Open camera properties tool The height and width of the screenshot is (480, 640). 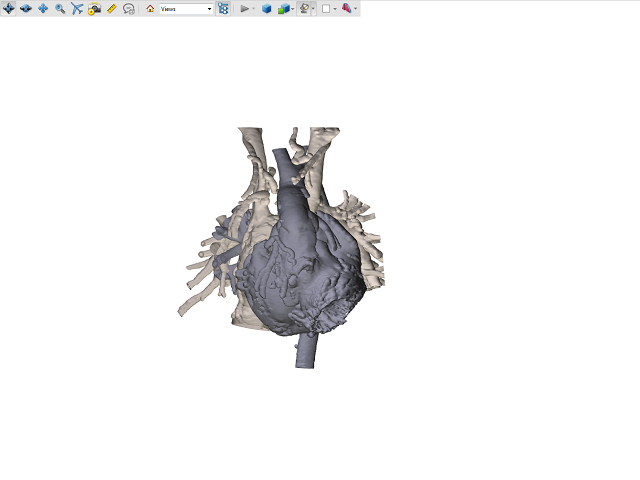click(94, 9)
